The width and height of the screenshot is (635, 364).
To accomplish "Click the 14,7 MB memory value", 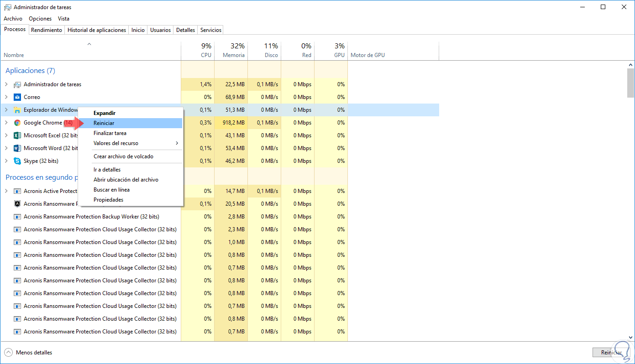I will point(235,191).
